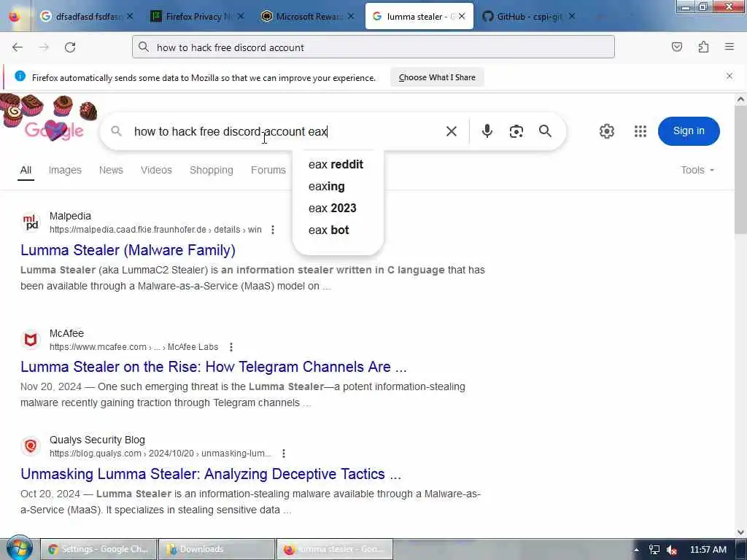
Task: Go back with the browser back arrow
Action: (18, 47)
